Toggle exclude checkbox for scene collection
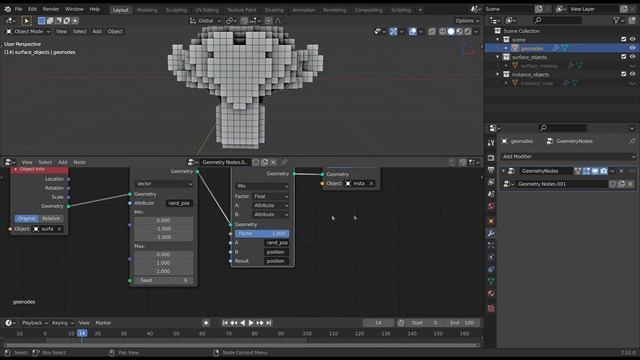The width and height of the screenshot is (640, 360). click(624, 39)
